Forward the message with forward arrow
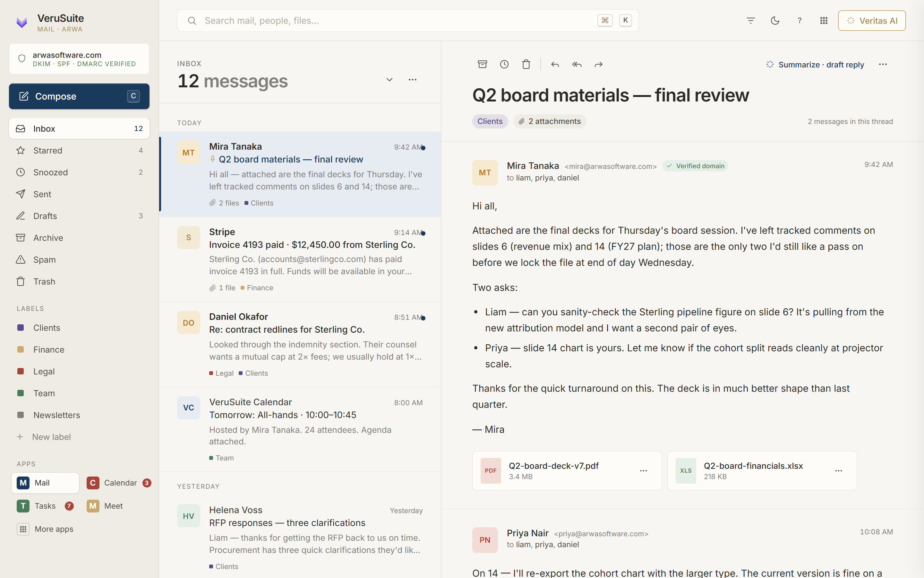This screenshot has width=924, height=578. (x=599, y=64)
